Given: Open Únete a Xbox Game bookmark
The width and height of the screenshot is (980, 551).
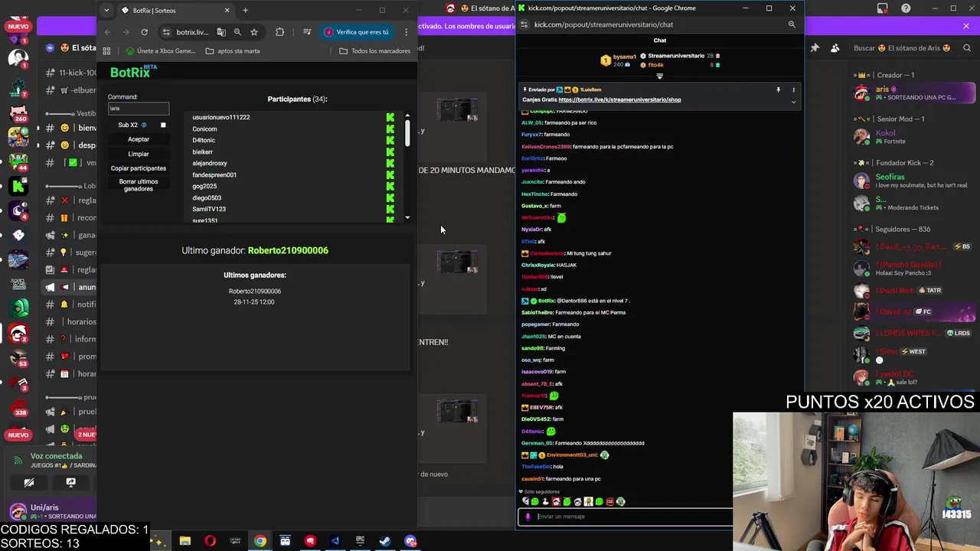Looking at the screenshot, I should pyautogui.click(x=161, y=51).
